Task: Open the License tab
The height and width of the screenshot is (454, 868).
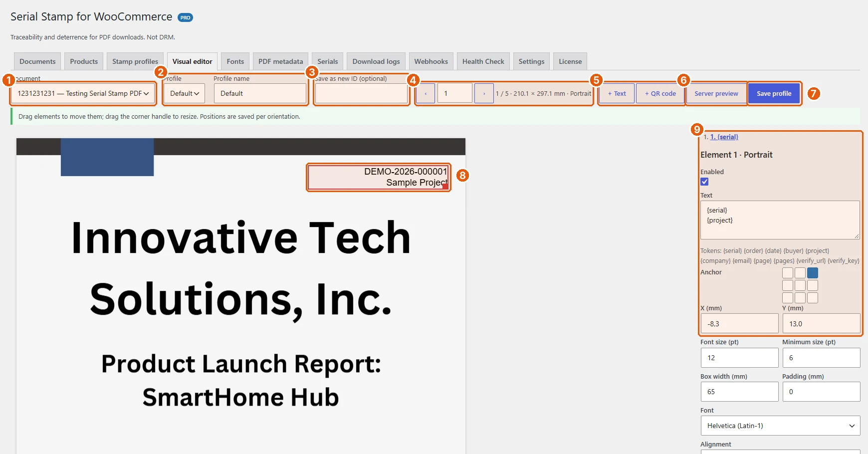Action: coord(570,61)
